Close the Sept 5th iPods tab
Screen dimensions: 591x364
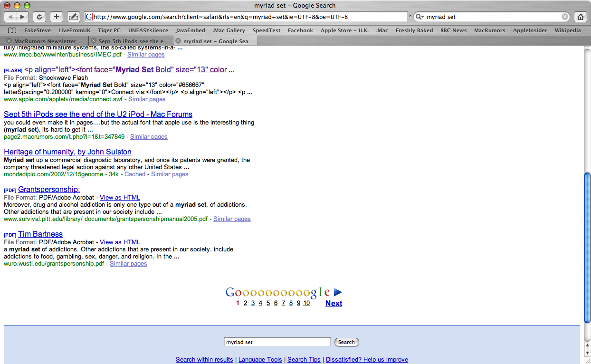(x=94, y=41)
